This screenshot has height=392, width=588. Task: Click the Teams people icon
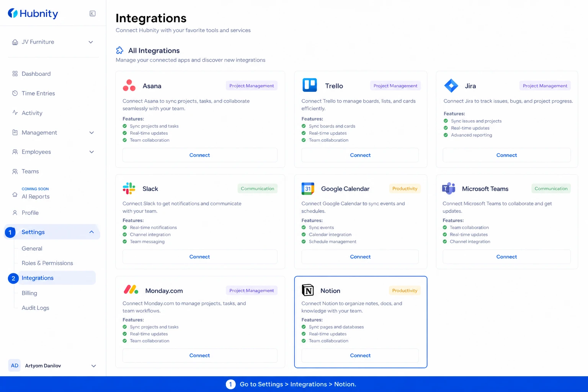pyautogui.click(x=15, y=171)
